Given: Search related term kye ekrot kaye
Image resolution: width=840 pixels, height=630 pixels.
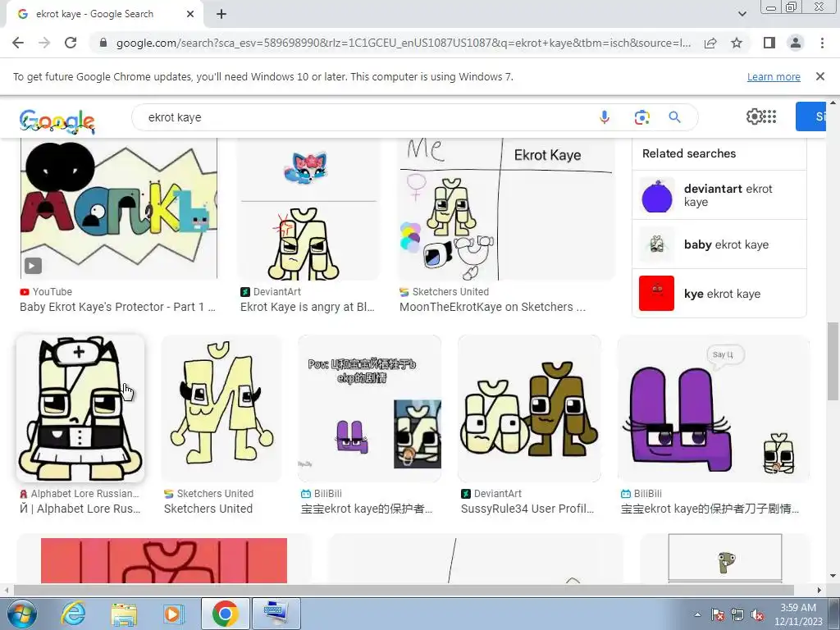Looking at the screenshot, I should (x=719, y=294).
